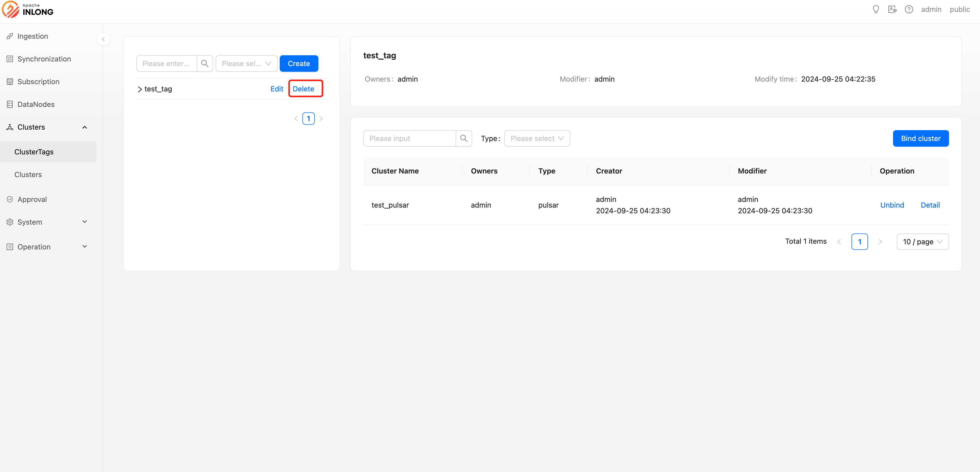This screenshot has height=472, width=980.
Task: Open the cluster Type select dropdown
Action: coord(537,139)
